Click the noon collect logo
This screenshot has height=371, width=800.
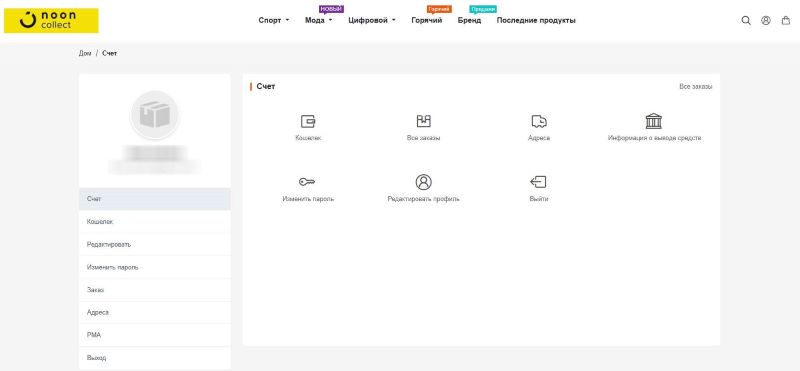[x=51, y=20]
